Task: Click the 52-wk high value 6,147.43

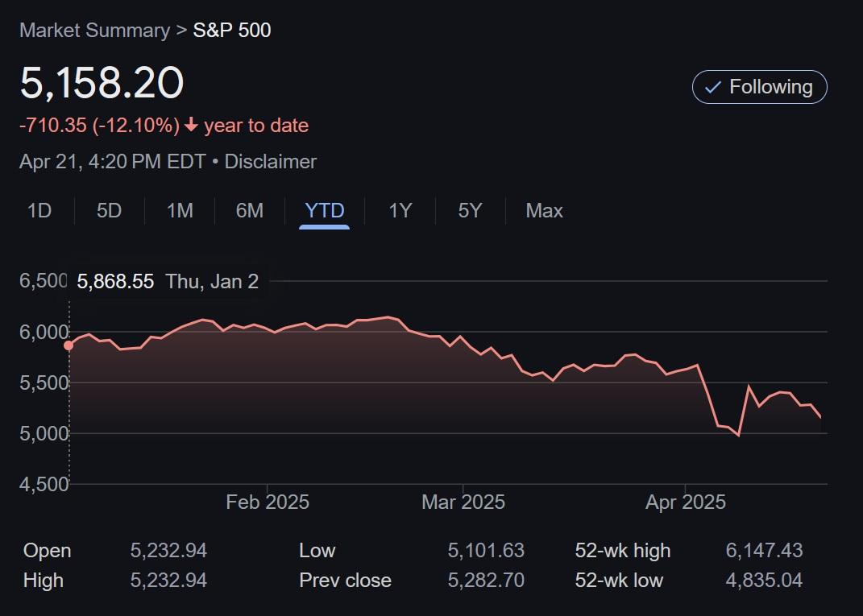Action: [765, 551]
